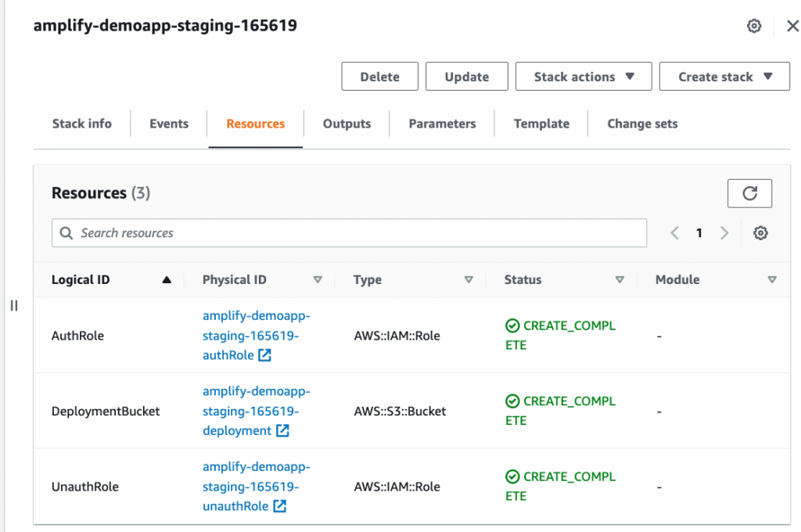Open the Outputs tab
Screen dimensions: 801x532
click(x=347, y=124)
